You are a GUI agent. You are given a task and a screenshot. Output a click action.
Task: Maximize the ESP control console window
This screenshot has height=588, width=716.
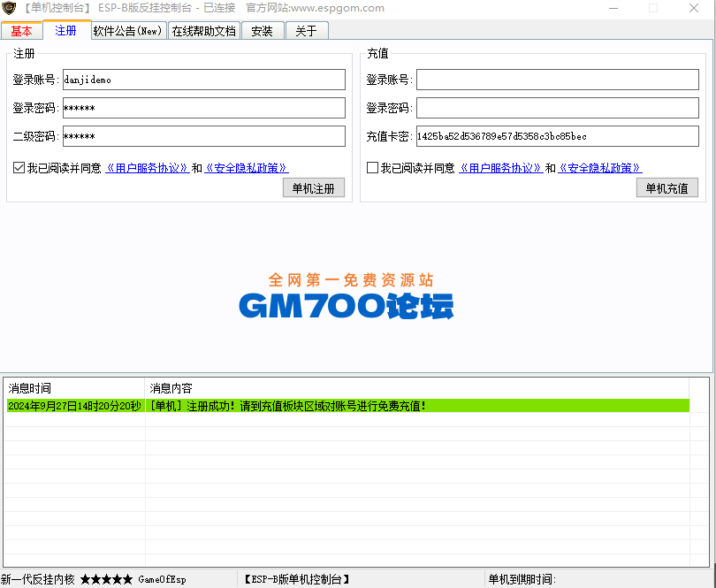pyautogui.click(x=653, y=9)
